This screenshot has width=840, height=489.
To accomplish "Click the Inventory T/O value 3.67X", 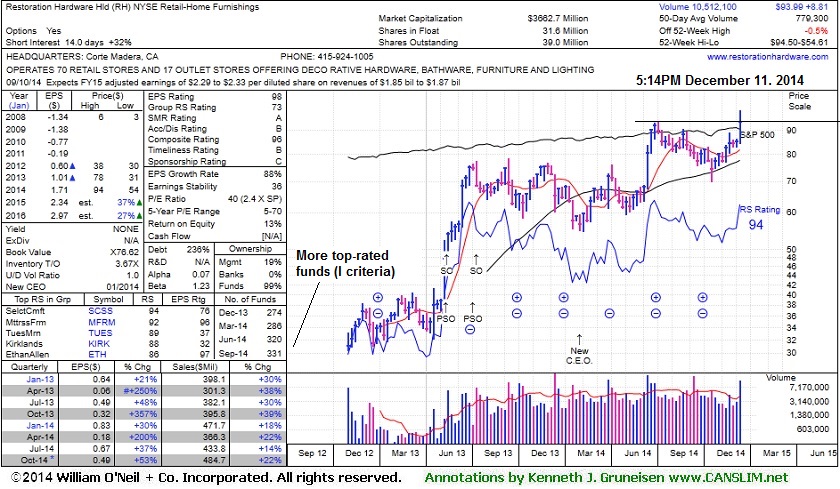I will [127, 264].
